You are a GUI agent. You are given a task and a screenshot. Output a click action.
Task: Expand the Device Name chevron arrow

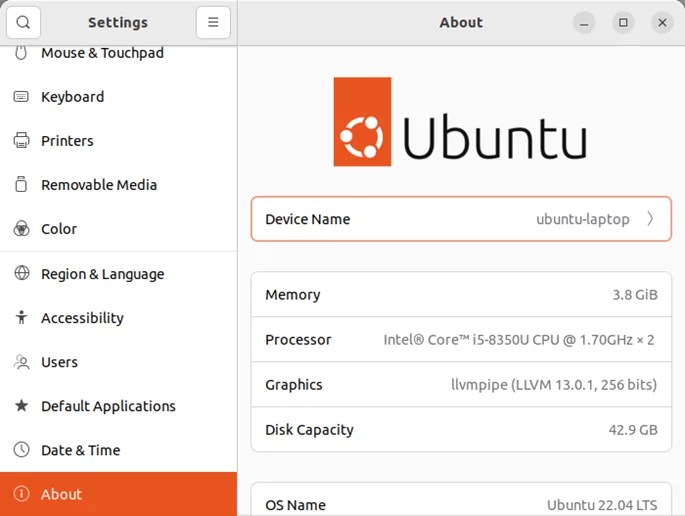(650, 218)
